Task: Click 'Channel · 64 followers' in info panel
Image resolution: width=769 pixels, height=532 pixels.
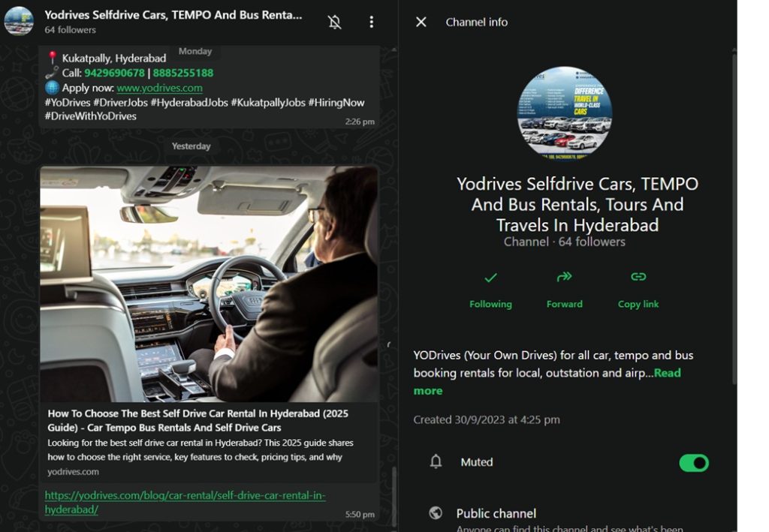Action: point(565,242)
